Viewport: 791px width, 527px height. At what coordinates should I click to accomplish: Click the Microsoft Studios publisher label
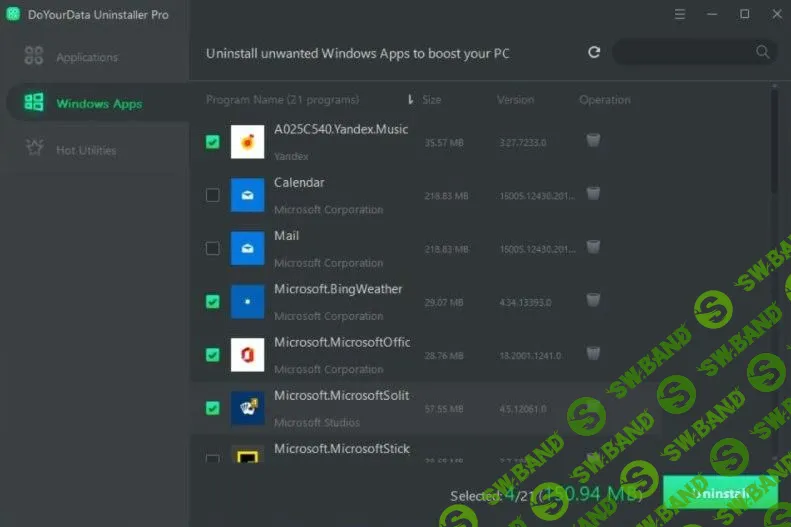317,423
